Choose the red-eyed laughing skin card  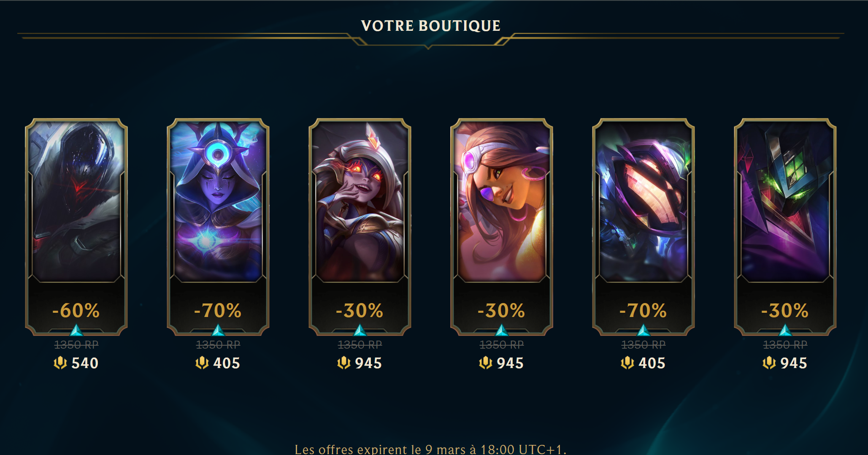tap(360, 227)
